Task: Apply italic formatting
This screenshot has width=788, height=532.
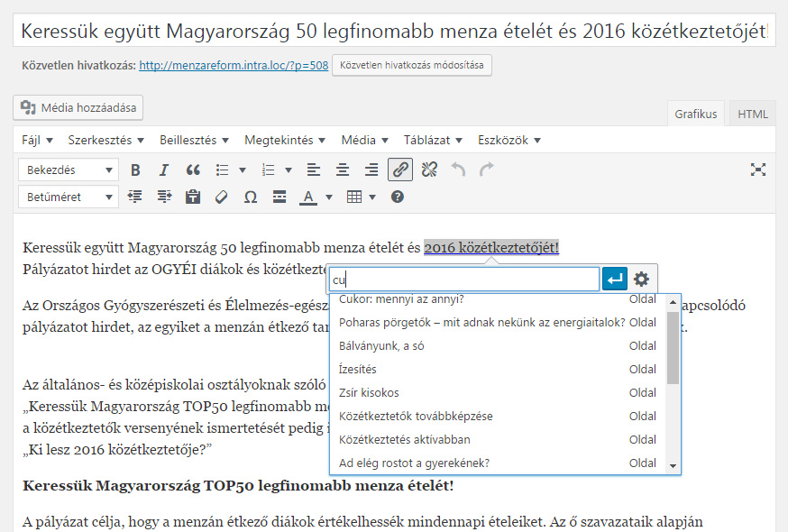Action: click(x=163, y=170)
